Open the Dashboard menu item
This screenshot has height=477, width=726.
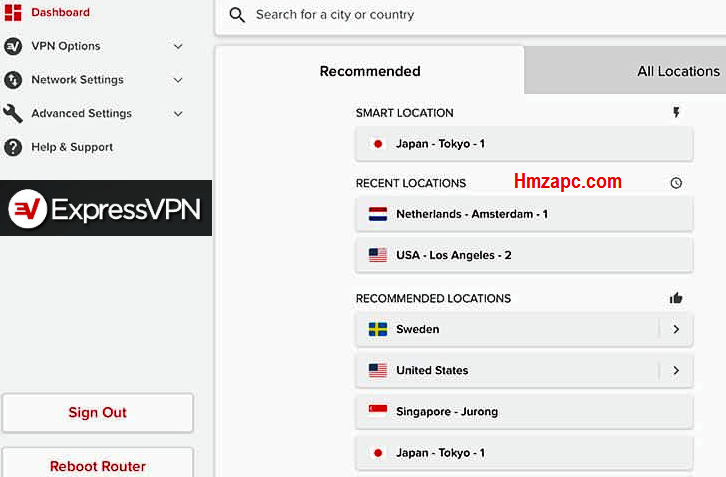(x=61, y=13)
